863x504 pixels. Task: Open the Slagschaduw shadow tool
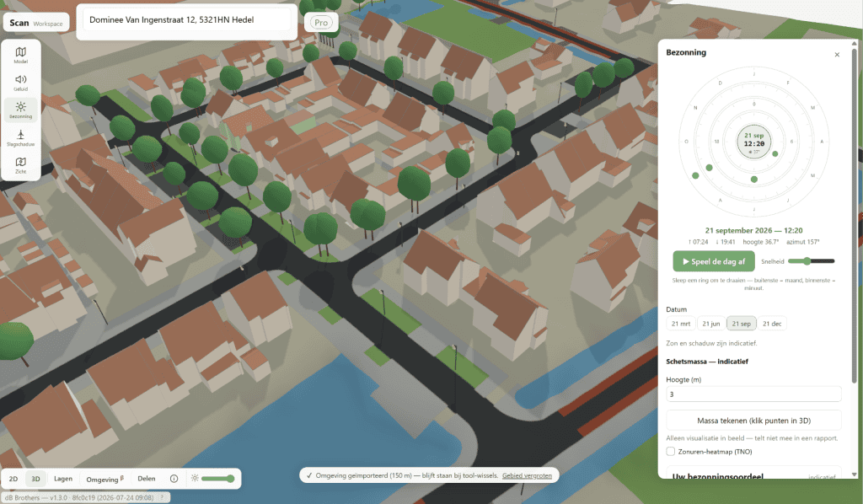point(20,137)
